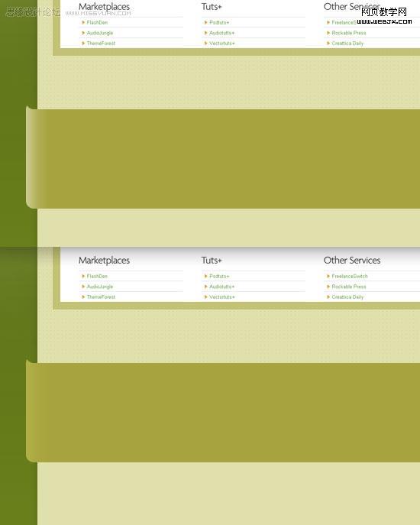420x525 pixels.
Task: Click arrow bullet beside lower FlashDen
Action: [83, 276]
